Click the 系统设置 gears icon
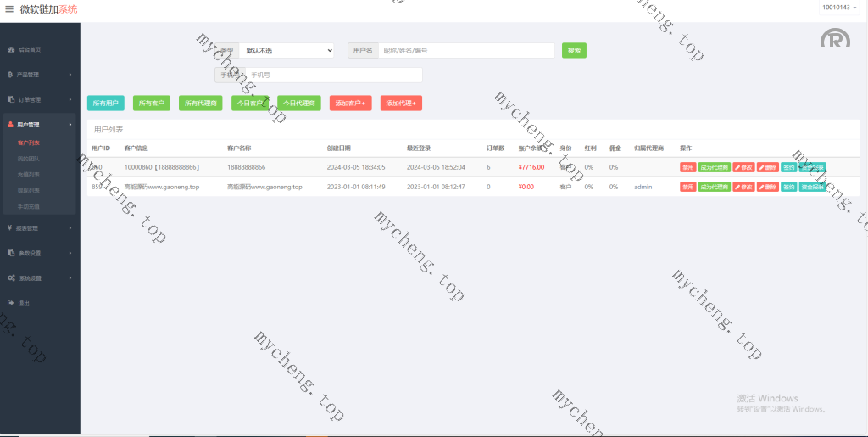This screenshot has width=868, height=437. click(11, 278)
